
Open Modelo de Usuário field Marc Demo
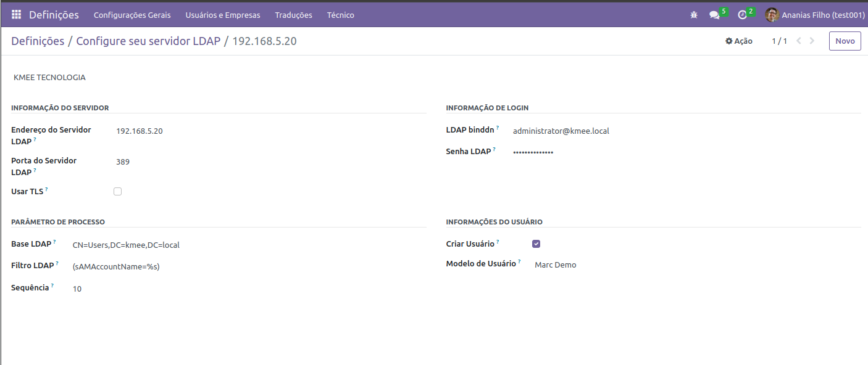(x=555, y=265)
